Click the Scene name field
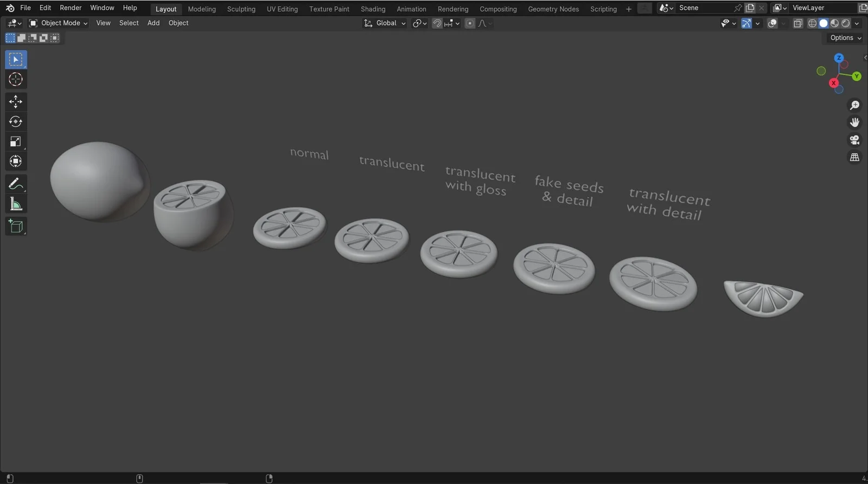The width and height of the screenshot is (868, 484). 703,8
